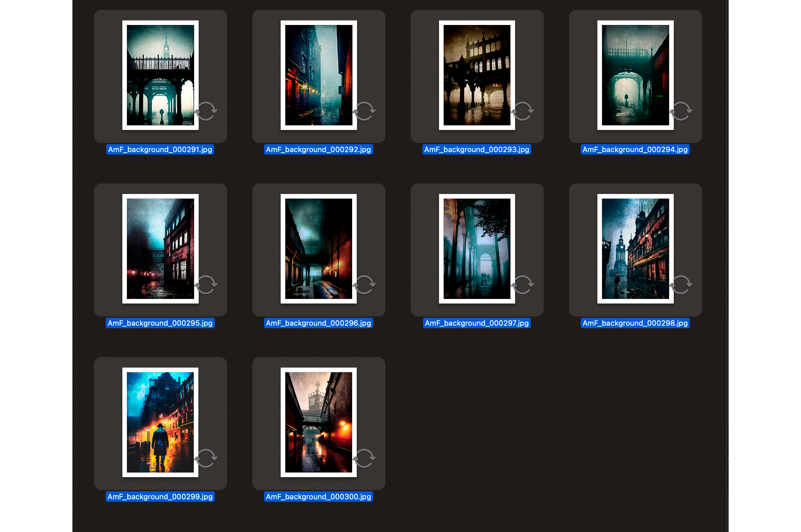This screenshot has width=801, height=532.
Task: Click the AmF_background_000300.jpg filename label
Action: coord(318,497)
